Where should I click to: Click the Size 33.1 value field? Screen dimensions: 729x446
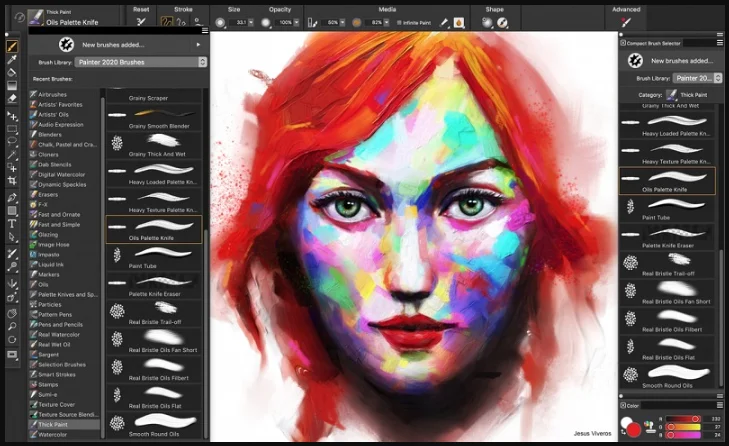tap(241, 22)
